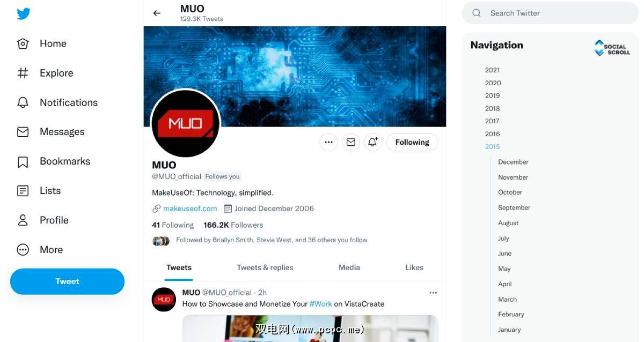Viewport: 644px width, 342px height.
Task: Switch to the Media tab
Action: click(349, 267)
